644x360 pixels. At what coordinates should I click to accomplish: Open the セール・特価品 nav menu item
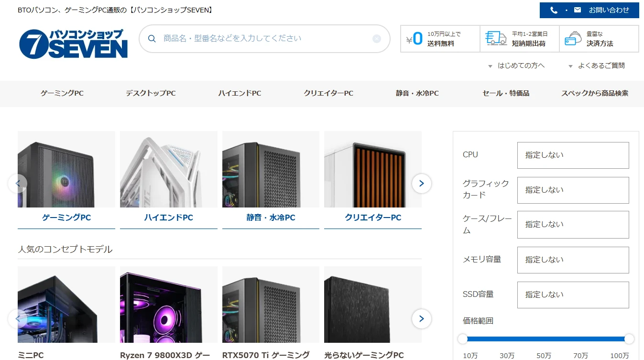click(506, 93)
